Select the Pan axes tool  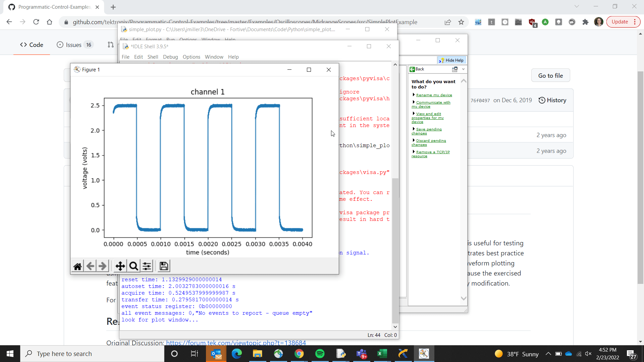tap(120, 266)
